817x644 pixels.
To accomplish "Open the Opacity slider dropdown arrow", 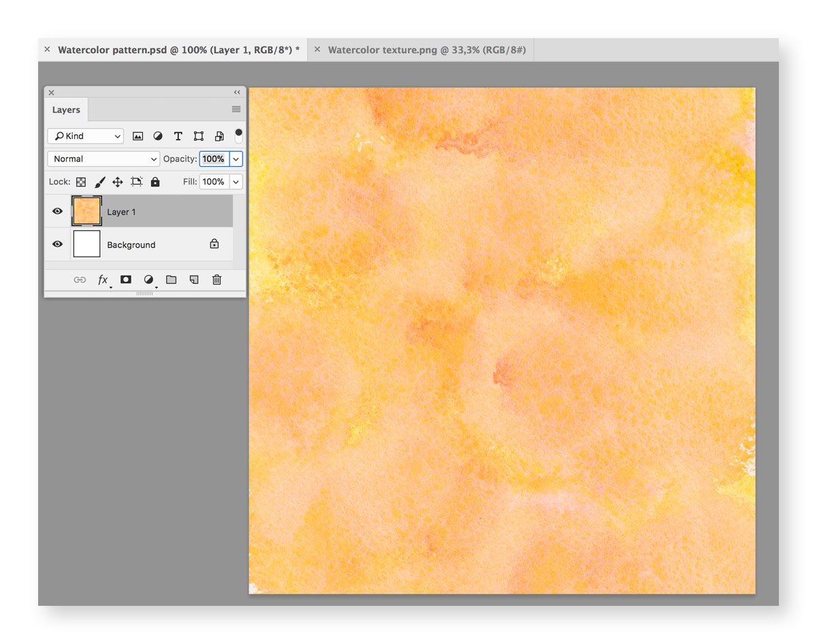I will [236, 159].
